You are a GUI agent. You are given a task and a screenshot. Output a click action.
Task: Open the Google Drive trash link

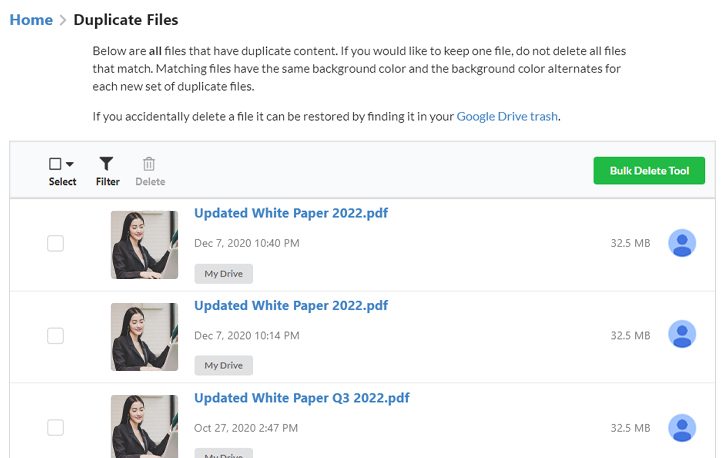pyautogui.click(x=507, y=116)
